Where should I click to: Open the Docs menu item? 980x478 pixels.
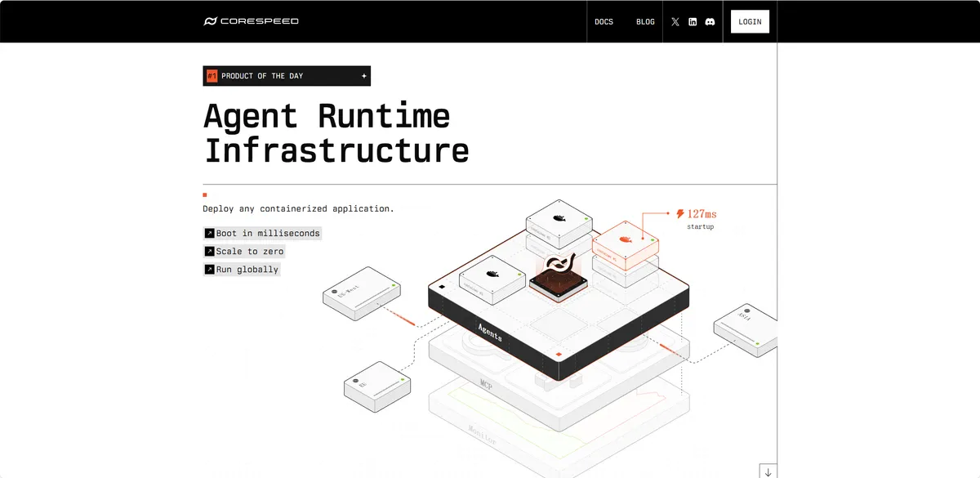tap(604, 22)
